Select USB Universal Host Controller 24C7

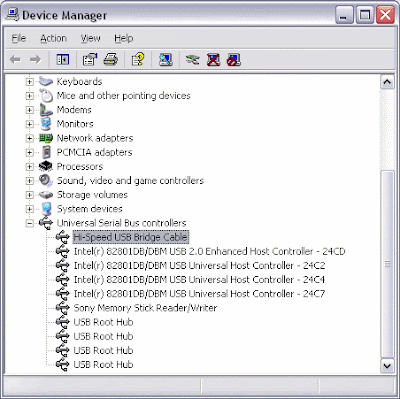pyautogui.click(x=199, y=294)
